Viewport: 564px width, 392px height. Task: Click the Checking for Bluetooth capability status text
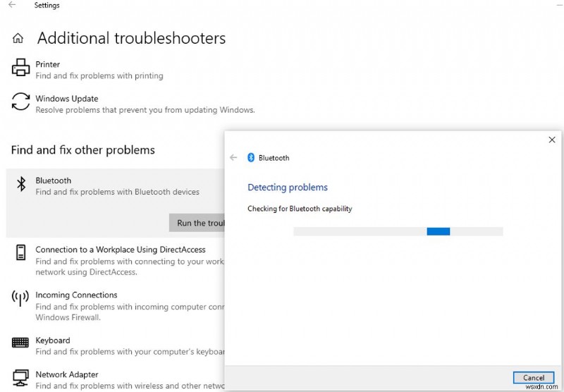pos(300,209)
